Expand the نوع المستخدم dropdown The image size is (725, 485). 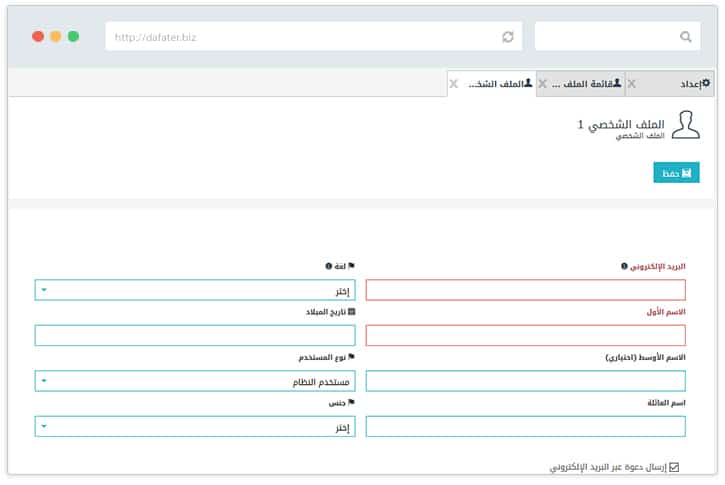point(195,381)
